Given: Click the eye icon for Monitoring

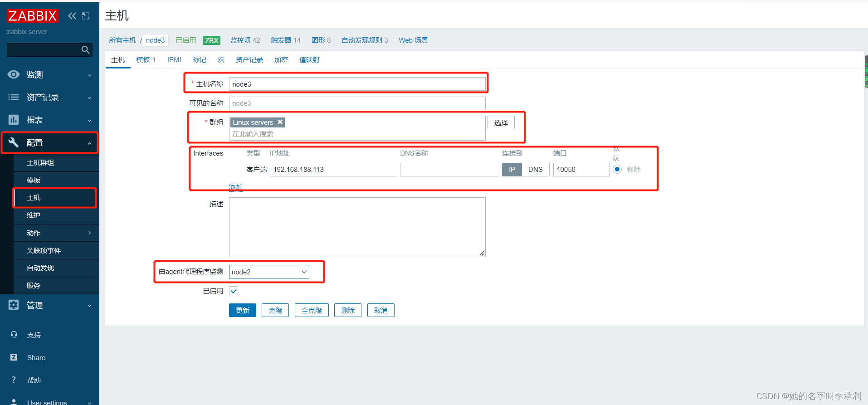Looking at the screenshot, I should pos(14,74).
